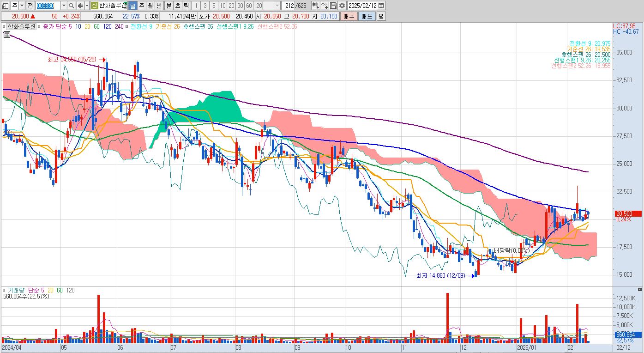
Task: Click the floppy disk save icon
Action: click(333, 6)
